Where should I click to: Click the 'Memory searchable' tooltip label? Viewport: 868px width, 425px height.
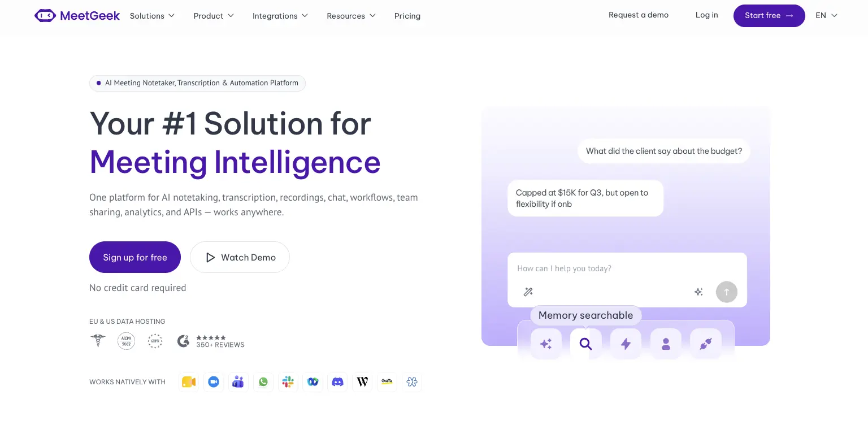(x=585, y=315)
